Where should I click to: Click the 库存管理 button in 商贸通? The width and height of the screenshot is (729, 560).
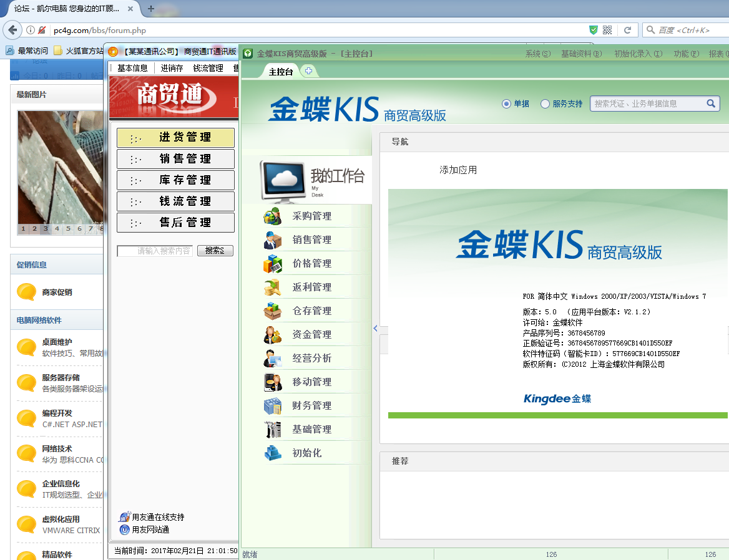coord(175,180)
